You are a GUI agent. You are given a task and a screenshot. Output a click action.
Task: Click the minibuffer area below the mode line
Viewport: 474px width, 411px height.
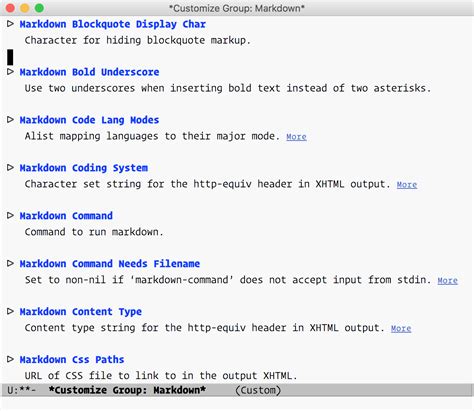237,404
